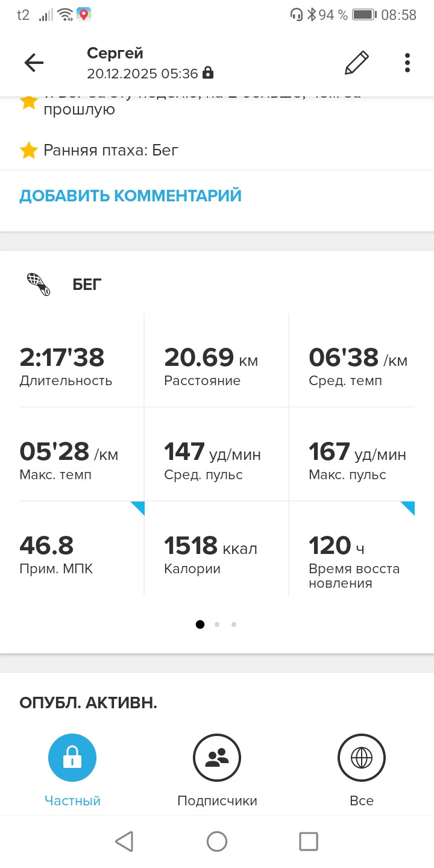Tap Android recent apps square

coord(309,841)
